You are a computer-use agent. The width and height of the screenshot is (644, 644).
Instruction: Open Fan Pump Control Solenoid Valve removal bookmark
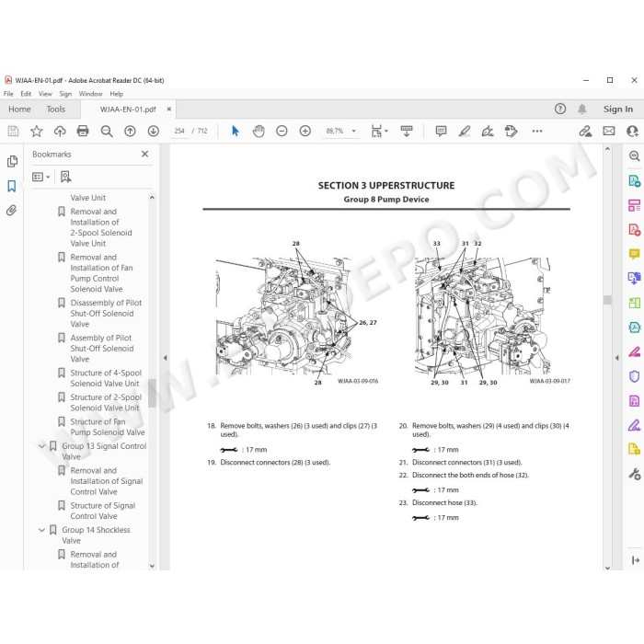pos(101,273)
